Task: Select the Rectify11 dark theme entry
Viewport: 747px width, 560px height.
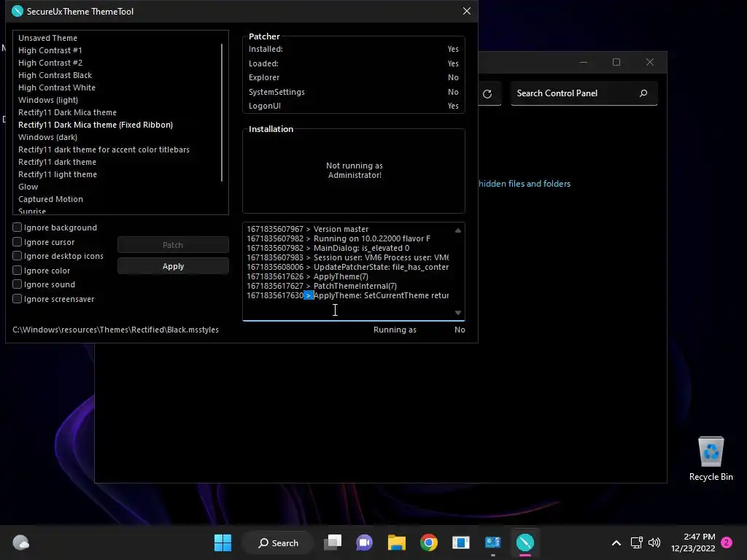Action: 57,162
